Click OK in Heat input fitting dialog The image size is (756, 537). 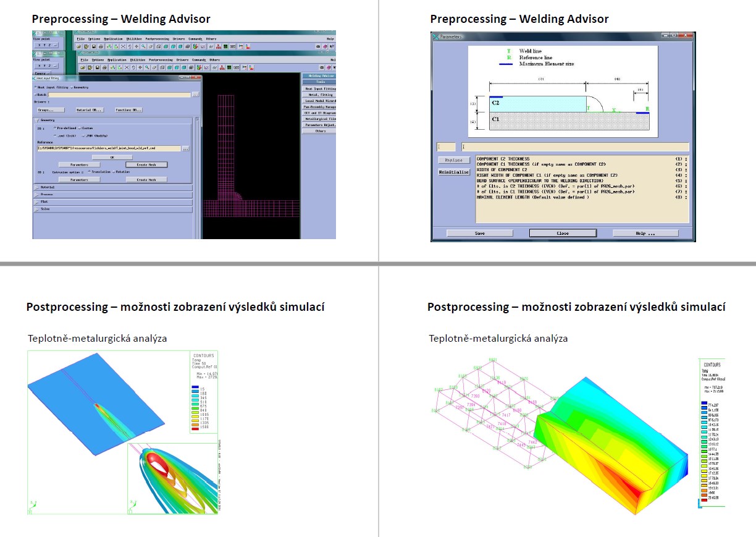point(112,158)
